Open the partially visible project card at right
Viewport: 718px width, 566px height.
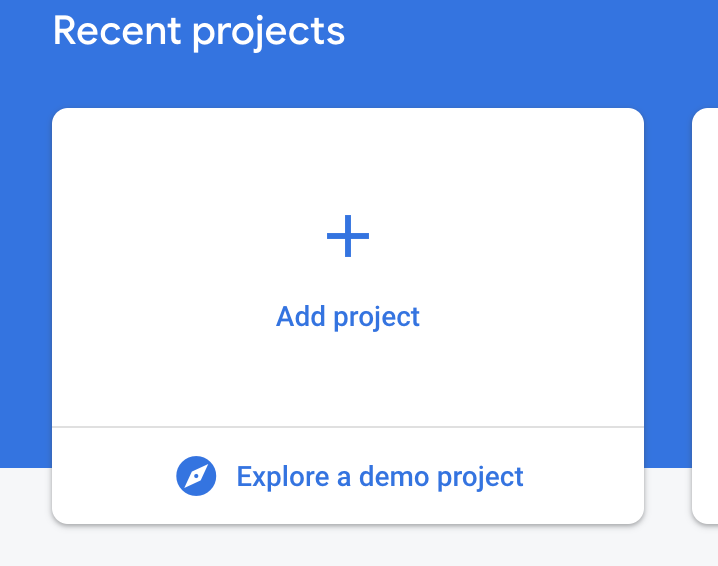pos(705,316)
